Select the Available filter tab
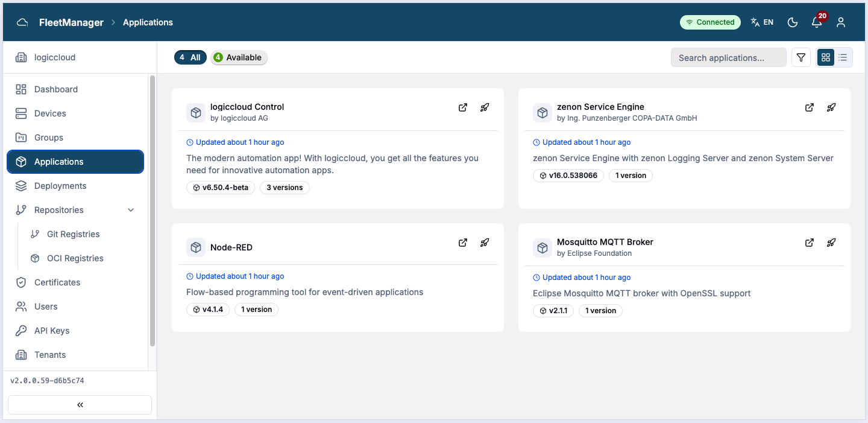Viewport: 868px width, 423px height. tap(239, 57)
